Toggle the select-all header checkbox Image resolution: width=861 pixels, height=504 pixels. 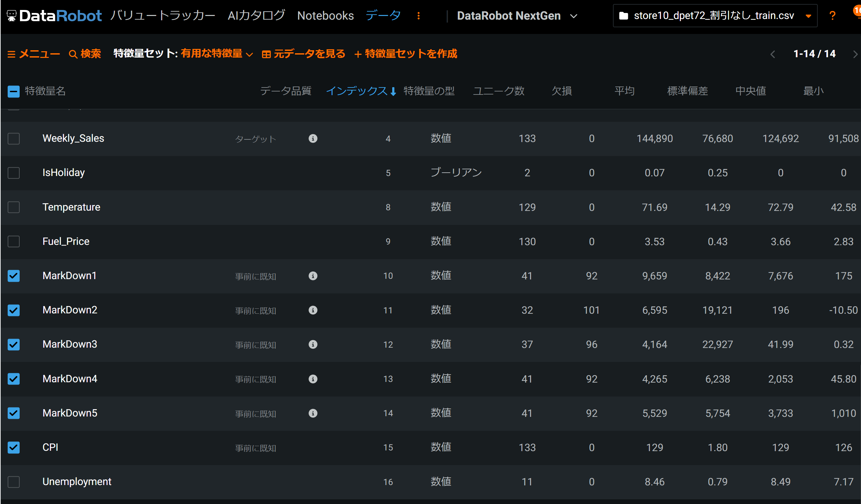coord(14,91)
